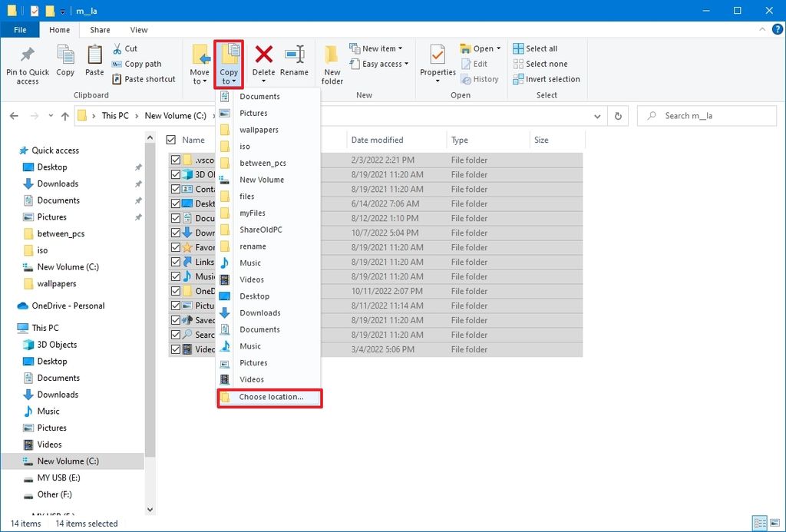This screenshot has height=532, width=786.
Task: Switch to the View tab
Action: point(138,29)
